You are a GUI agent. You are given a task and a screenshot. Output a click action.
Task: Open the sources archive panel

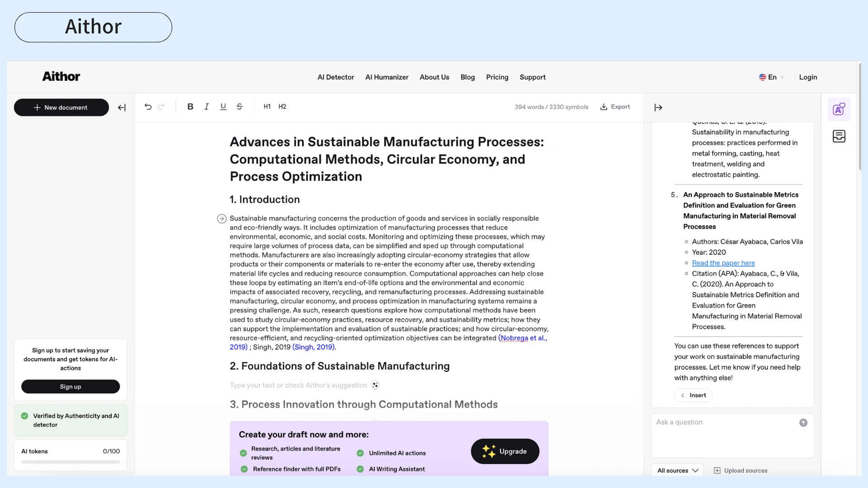(x=839, y=136)
